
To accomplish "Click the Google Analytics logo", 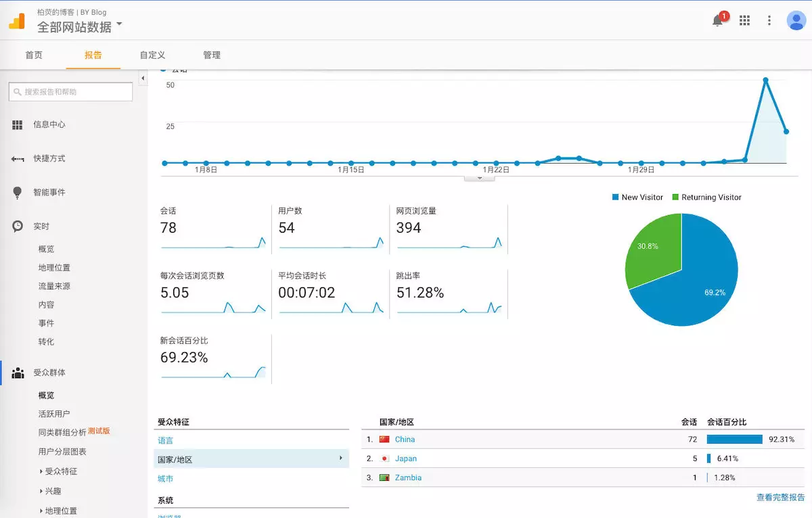I will click(x=17, y=21).
